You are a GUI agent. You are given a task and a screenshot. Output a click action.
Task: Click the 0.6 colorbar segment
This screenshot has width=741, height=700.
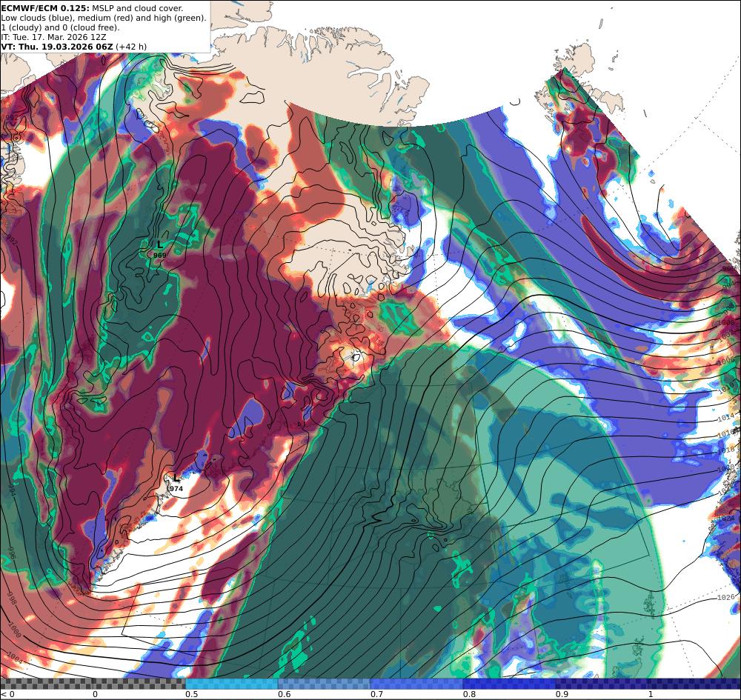[325, 684]
